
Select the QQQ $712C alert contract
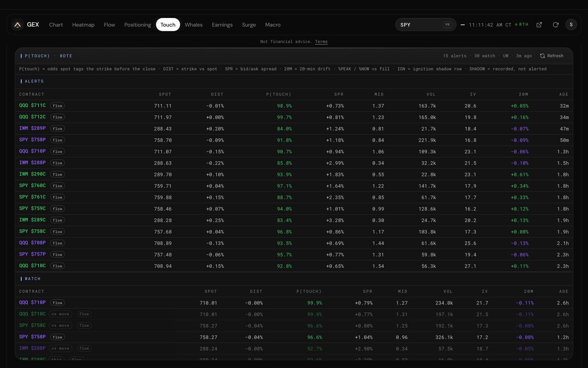pos(32,117)
